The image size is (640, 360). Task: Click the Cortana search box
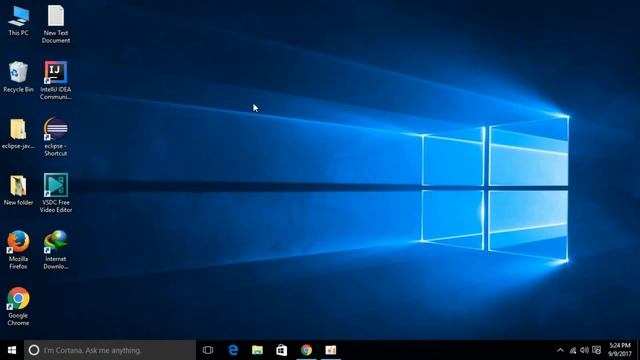(110, 350)
